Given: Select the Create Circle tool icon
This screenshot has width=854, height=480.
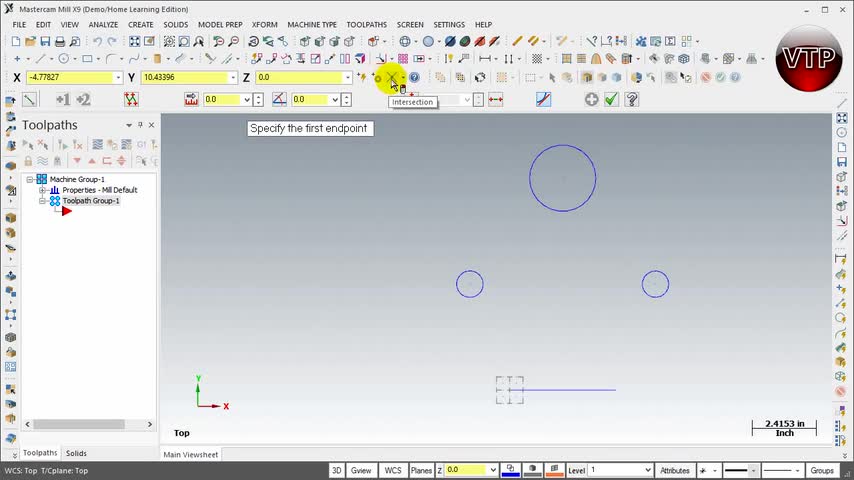Looking at the screenshot, I should pyautogui.click(x=64, y=59).
